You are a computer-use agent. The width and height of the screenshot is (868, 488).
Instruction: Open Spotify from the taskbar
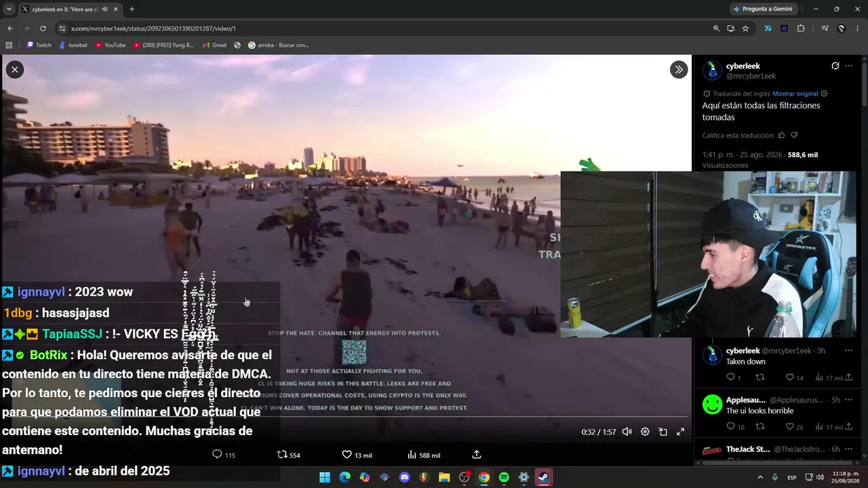[x=504, y=477]
